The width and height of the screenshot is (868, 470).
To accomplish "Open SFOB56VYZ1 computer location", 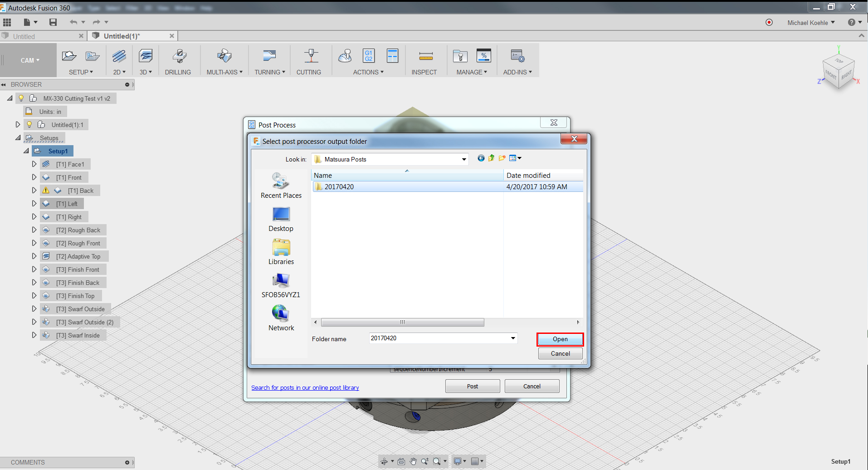I will tap(281, 286).
